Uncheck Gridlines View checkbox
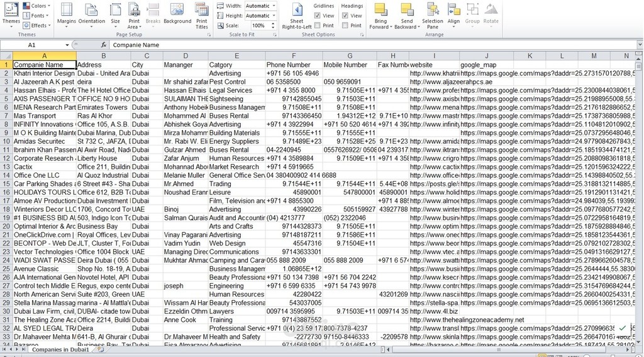 click(317, 16)
